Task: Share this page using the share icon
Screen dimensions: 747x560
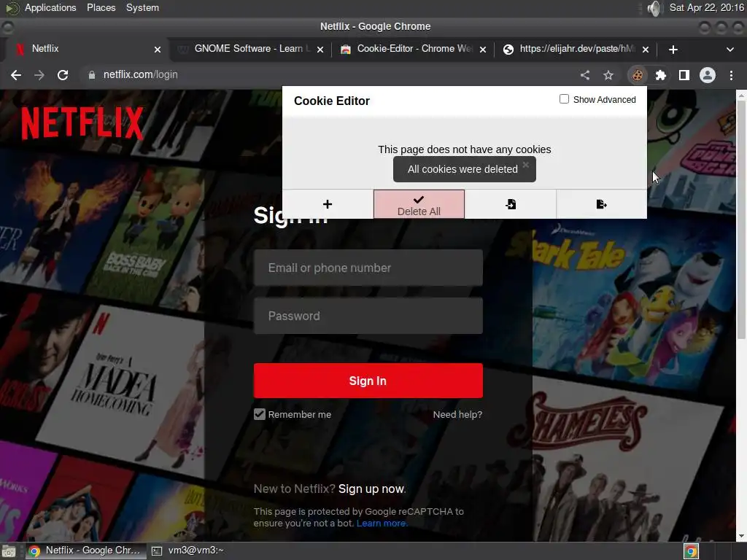Action: click(x=585, y=75)
